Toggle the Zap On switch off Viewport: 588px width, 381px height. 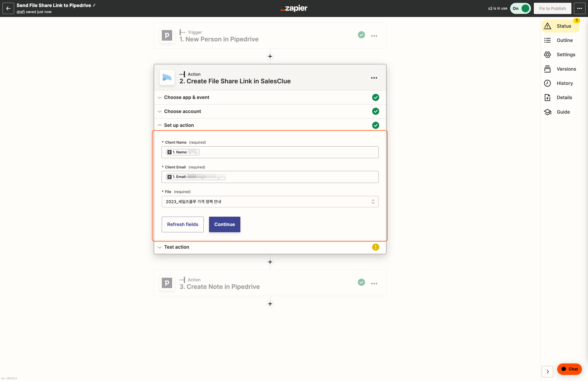520,8
